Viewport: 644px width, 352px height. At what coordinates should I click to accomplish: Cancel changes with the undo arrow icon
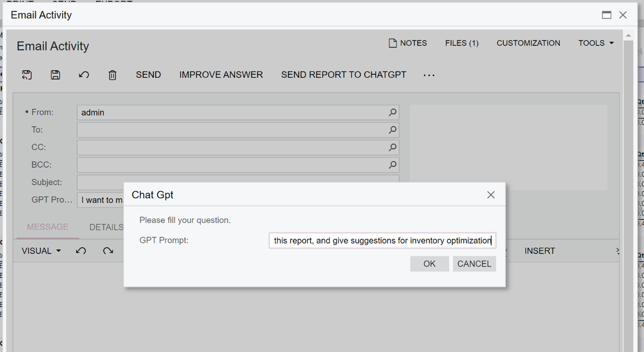pos(84,75)
